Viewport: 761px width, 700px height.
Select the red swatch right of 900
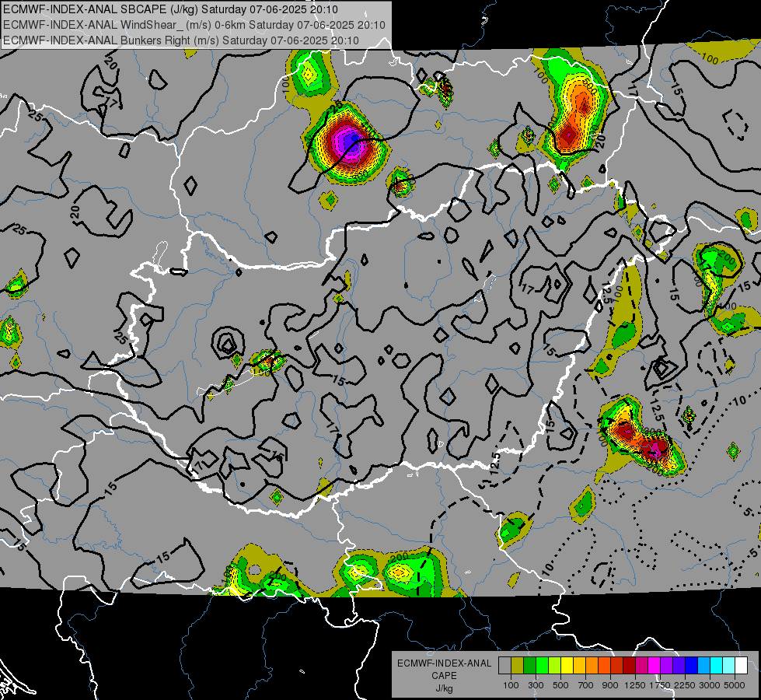tap(617, 666)
